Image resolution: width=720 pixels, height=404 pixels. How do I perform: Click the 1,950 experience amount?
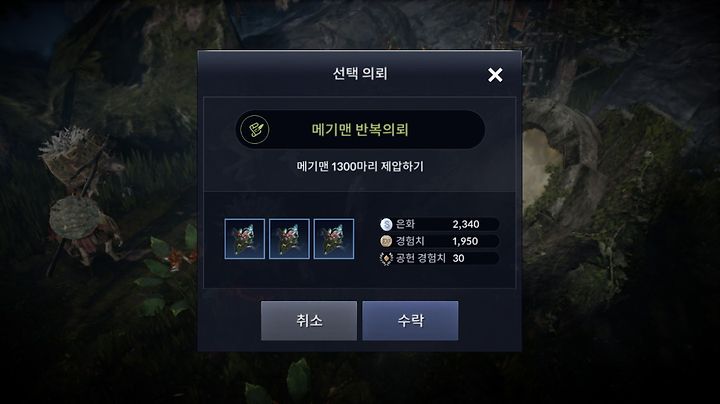(465, 241)
